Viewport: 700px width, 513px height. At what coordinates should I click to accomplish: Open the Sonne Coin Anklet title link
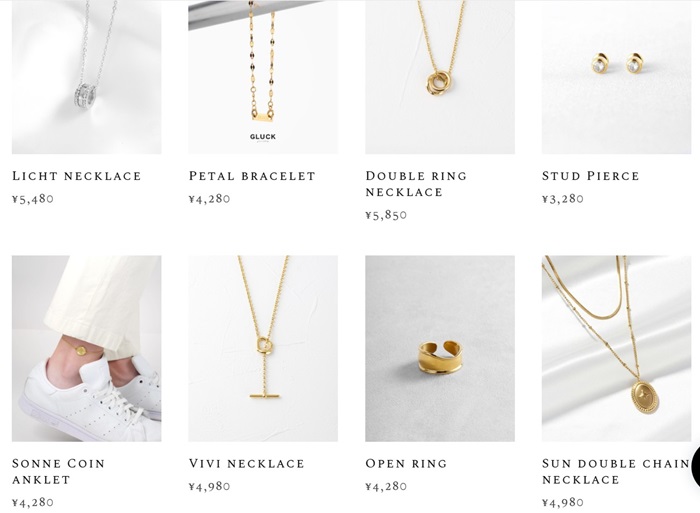58,471
